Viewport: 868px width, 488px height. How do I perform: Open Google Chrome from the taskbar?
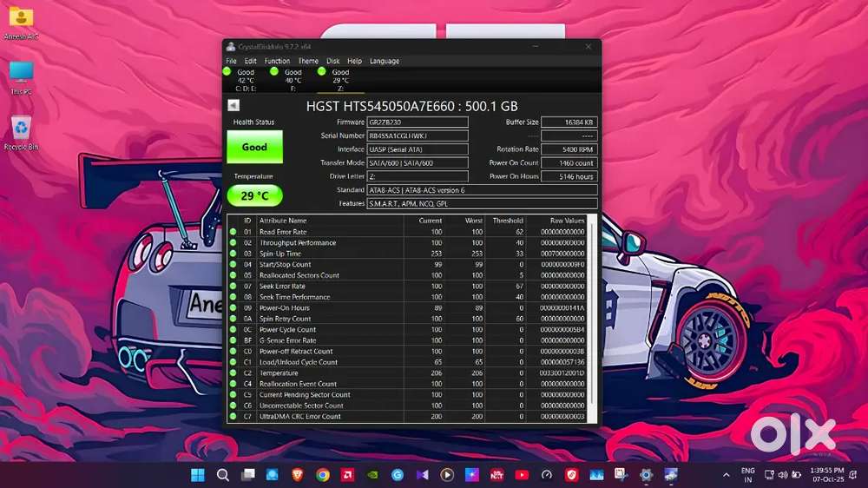click(322, 475)
